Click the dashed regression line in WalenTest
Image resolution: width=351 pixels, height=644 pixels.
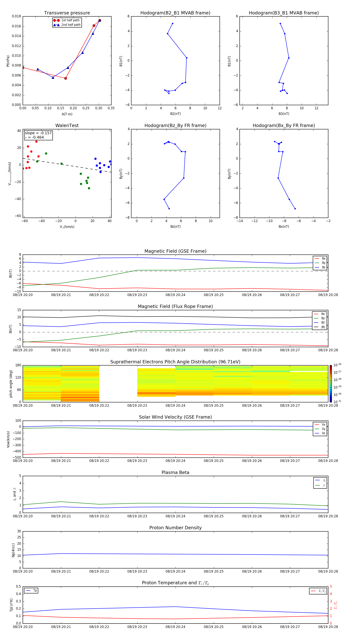coord(67,165)
